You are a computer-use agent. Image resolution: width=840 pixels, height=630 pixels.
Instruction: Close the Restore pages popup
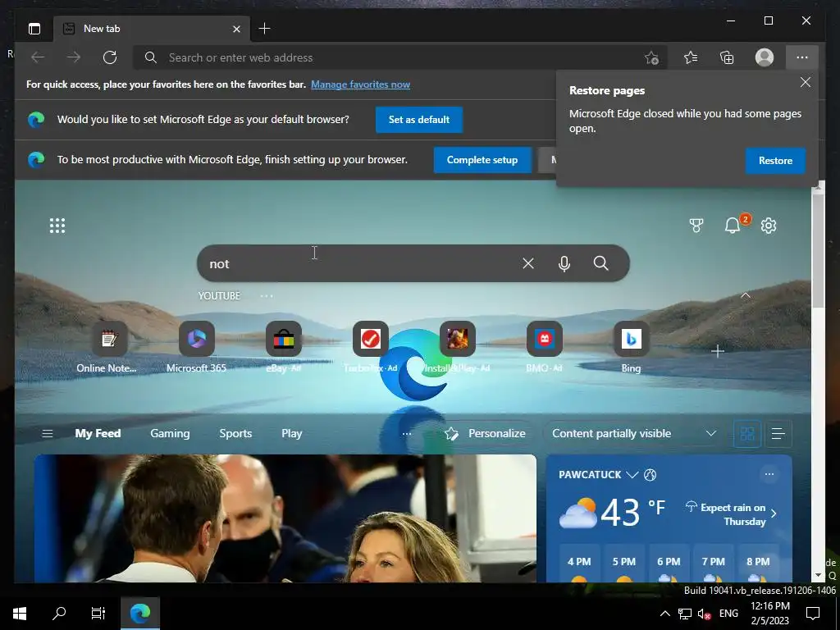pos(806,82)
